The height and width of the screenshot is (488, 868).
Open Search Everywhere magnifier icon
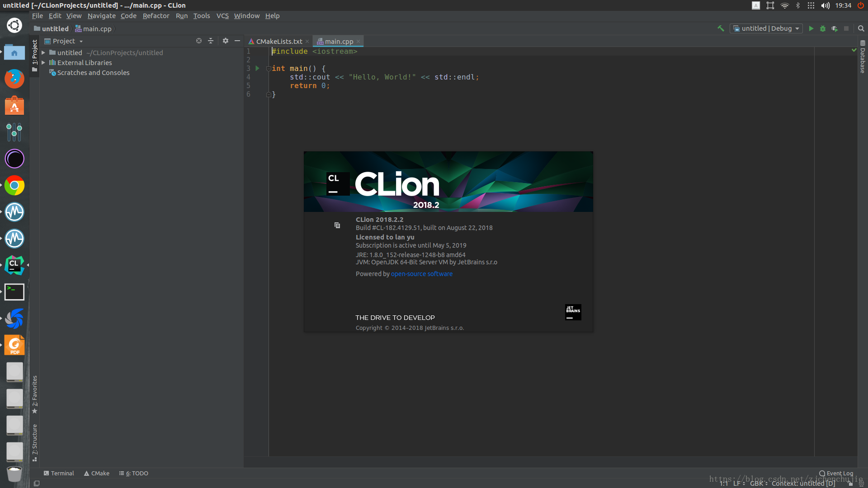(x=861, y=28)
